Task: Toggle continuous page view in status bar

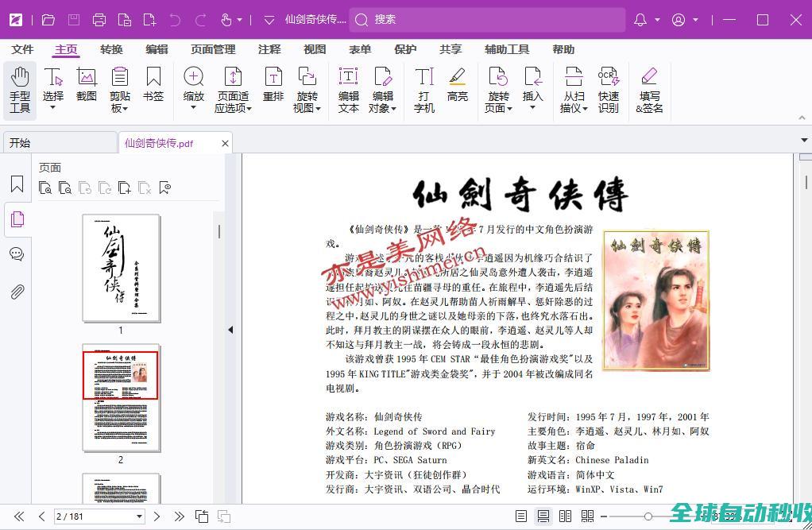Action: (543, 516)
